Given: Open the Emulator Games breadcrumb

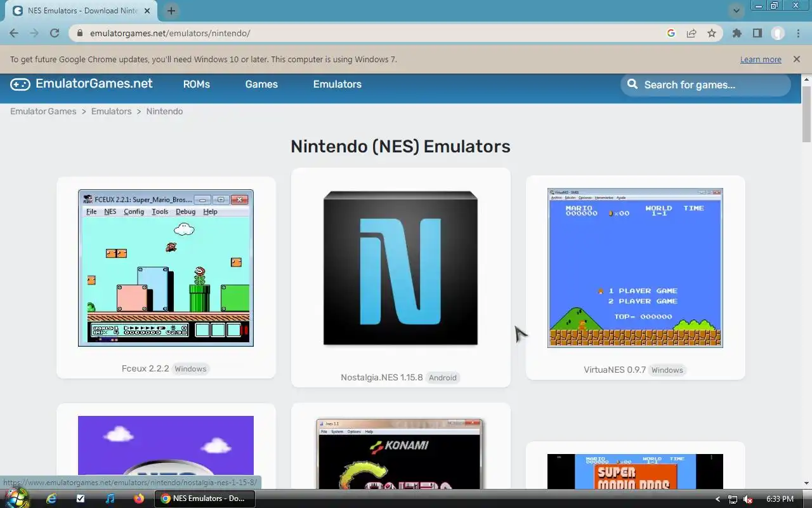Looking at the screenshot, I should tap(43, 111).
